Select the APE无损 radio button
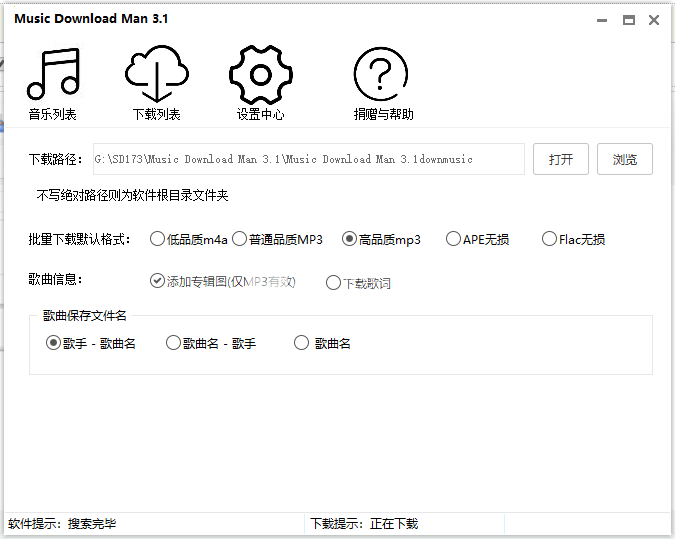 (453, 239)
